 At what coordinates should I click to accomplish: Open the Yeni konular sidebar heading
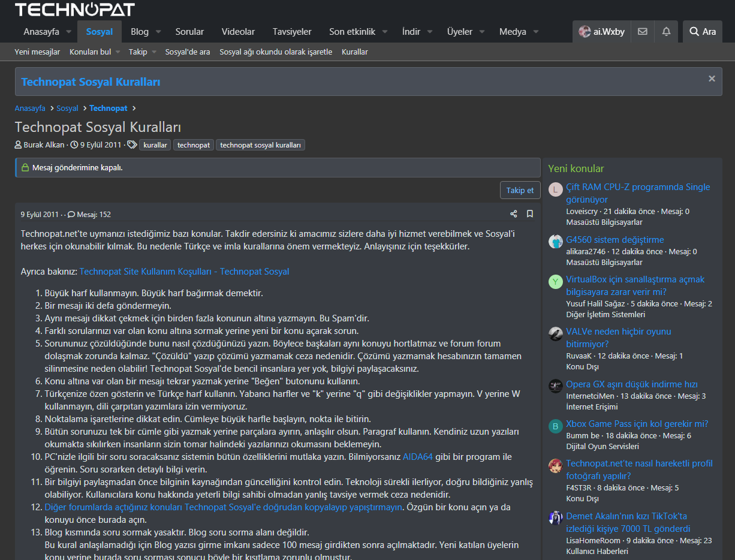(576, 168)
